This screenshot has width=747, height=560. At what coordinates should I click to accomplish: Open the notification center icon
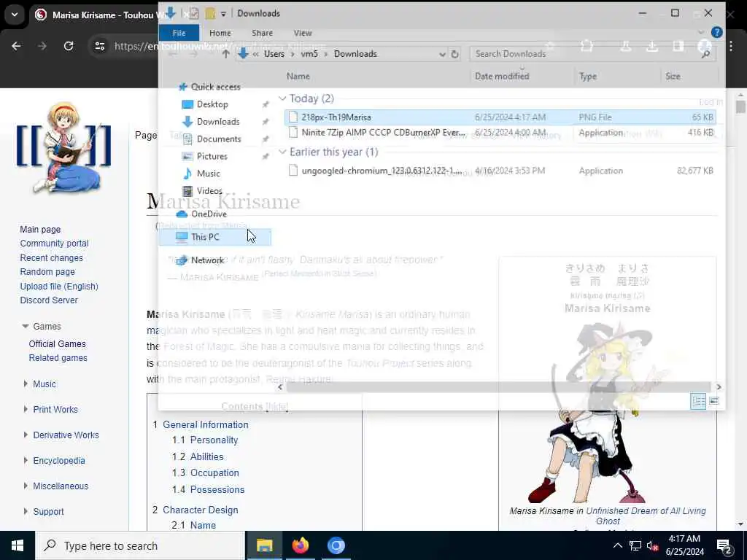(x=724, y=546)
